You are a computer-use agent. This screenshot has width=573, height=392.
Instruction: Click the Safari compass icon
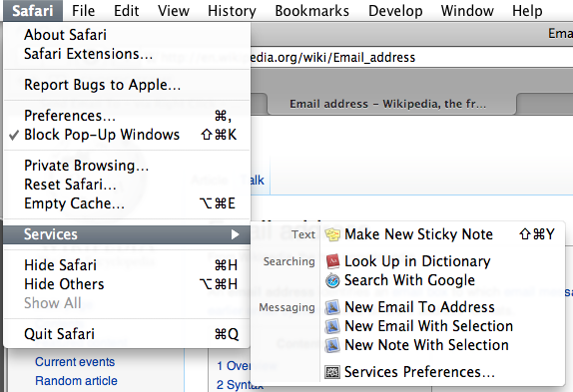[332, 280]
